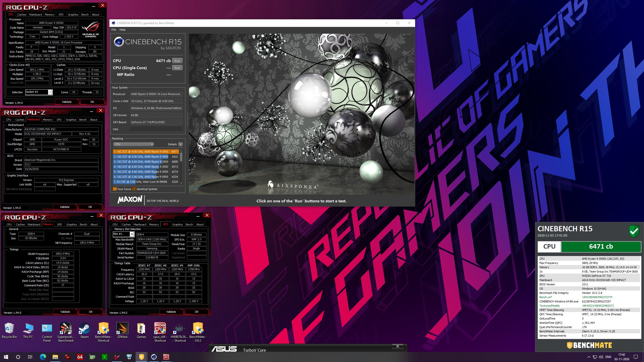Click Validate in the top CPU-Z window
This screenshot has width=644, height=362.
click(67, 102)
